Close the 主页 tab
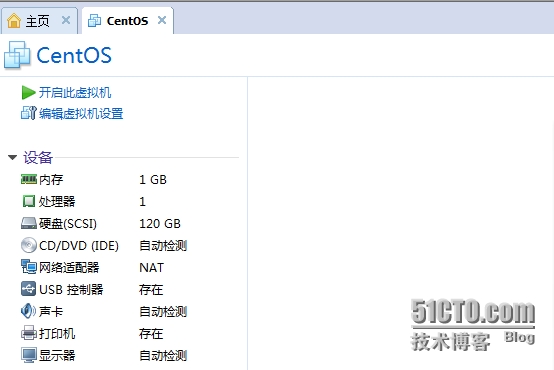The image size is (554, 370). pyautogui.click(x=66, y=20)
